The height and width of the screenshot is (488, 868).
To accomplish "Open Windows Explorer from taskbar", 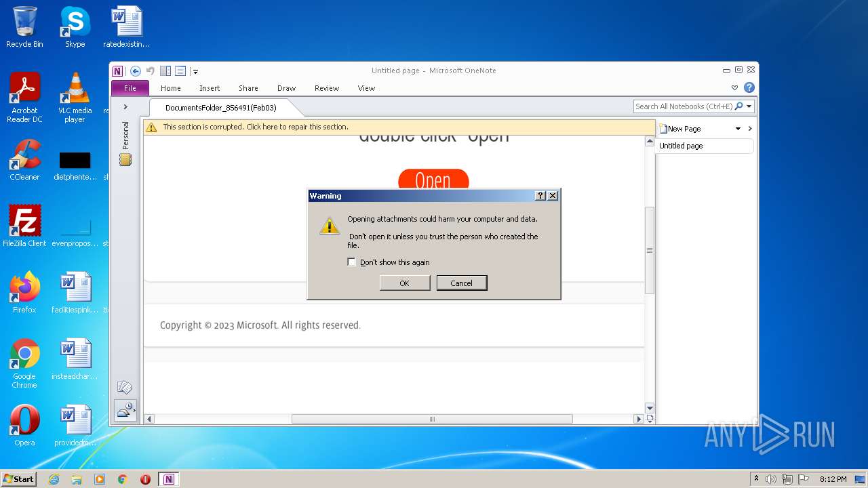I will (x=77, y=479).
